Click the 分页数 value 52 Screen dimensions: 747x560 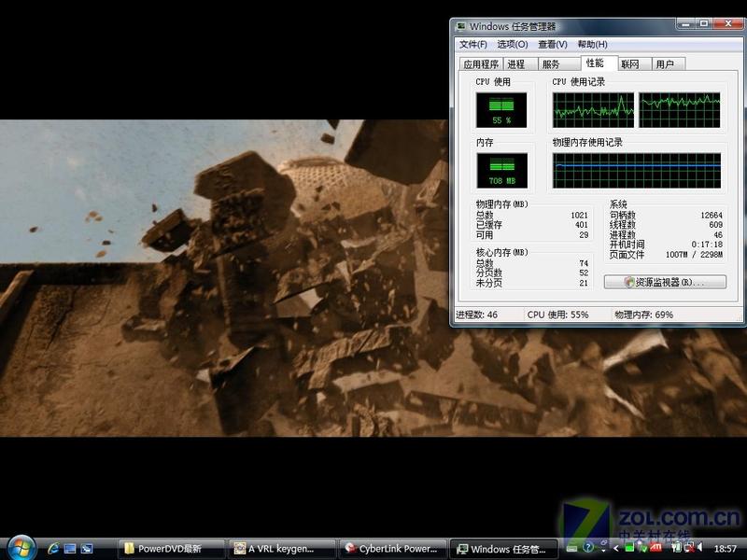pyautogui.click(x=584, y=273)
